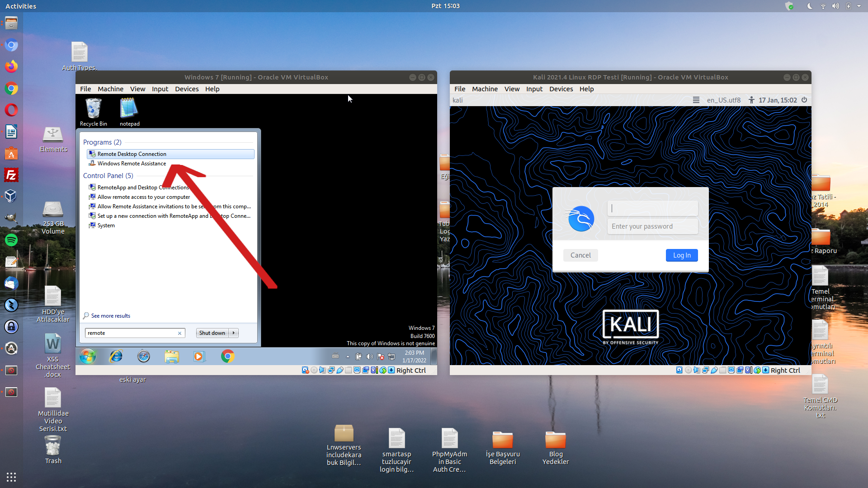The width and height of the screenshot is (868, 488).
Task: Open Windows Media Player taskbar icon
Action: [198, 357]
